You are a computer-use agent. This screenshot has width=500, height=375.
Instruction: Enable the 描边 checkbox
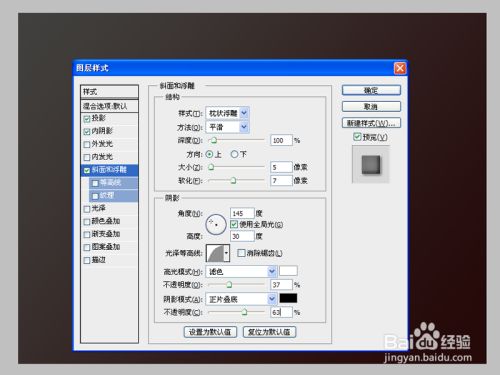point(87,260)
